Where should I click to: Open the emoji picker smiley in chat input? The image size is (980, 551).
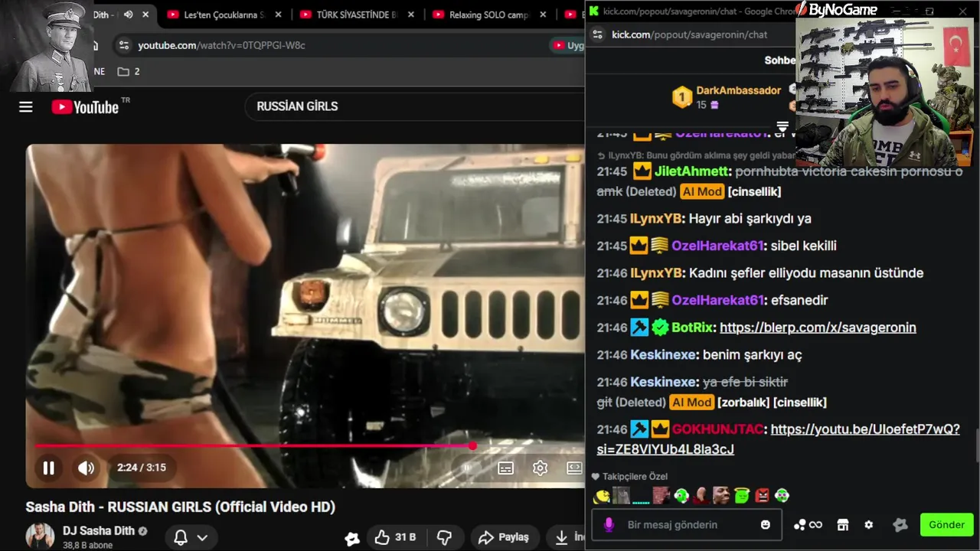tap(765, 525)
